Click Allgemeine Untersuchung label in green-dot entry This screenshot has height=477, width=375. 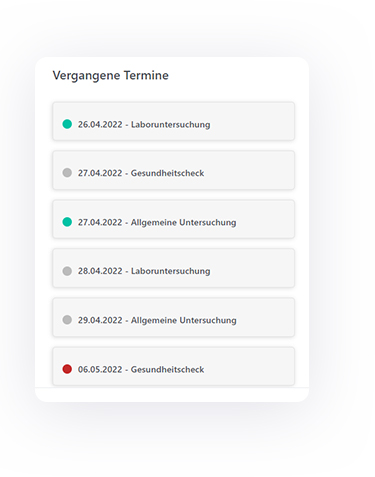click(x=183, y=222)
